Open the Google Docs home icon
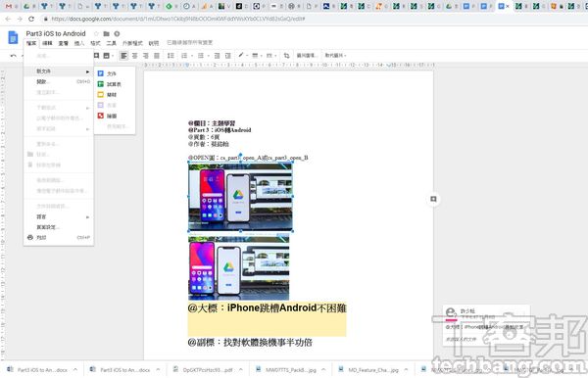 coord(13,37)
